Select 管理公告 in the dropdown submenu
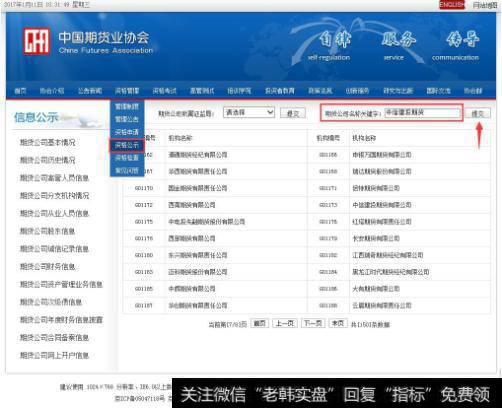502x408 pixels. 127,119
